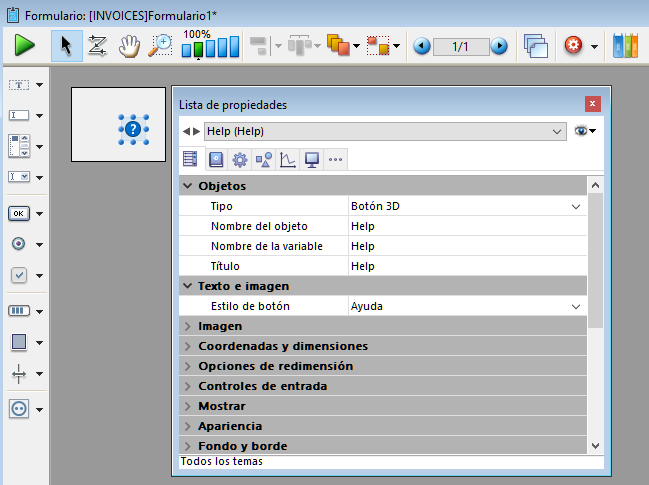Viewport: 649px width, 485px height.
Task: Go to next form page arrow
Action: (498, 46)
